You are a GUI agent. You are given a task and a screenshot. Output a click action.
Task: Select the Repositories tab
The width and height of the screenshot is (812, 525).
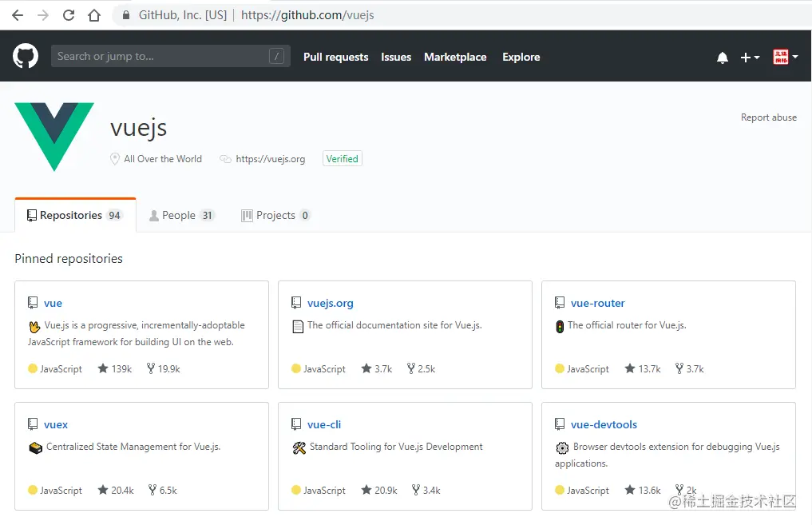point(76,215)
